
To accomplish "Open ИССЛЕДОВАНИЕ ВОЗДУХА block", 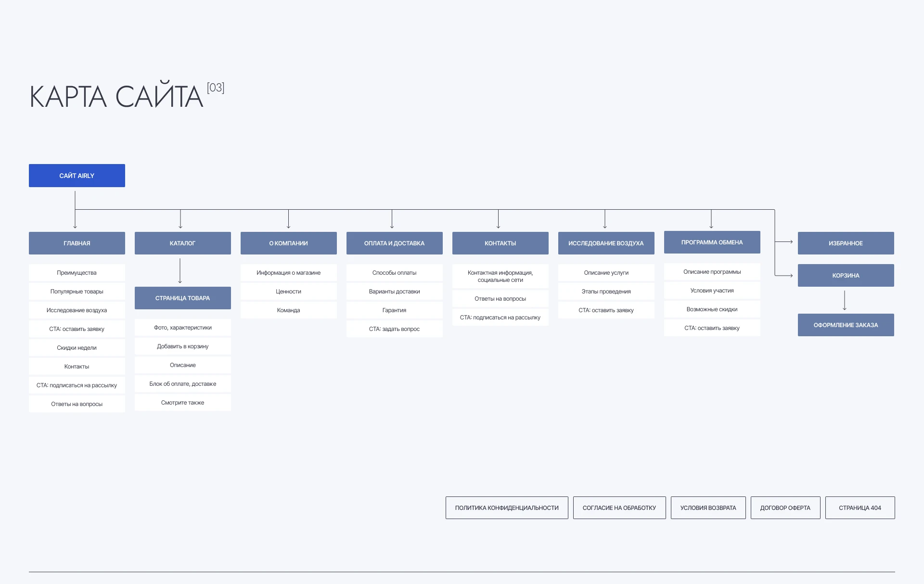I will 606,243.
